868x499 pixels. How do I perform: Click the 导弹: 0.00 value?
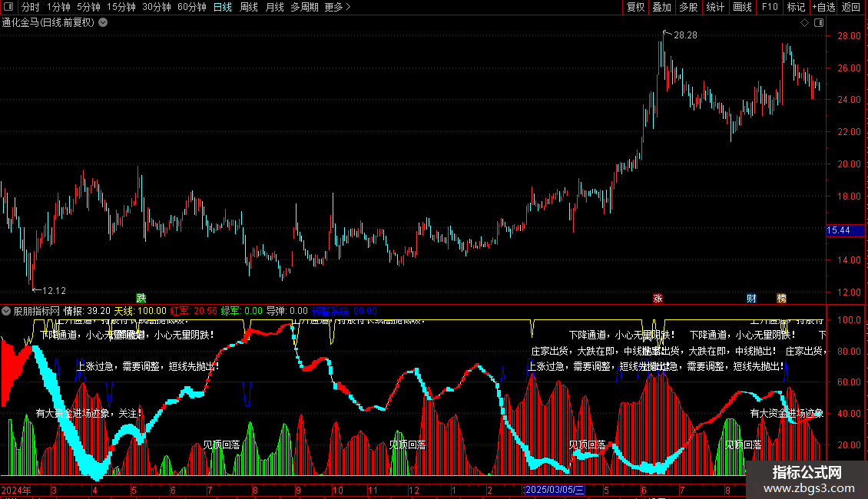(x=287, y=312)
